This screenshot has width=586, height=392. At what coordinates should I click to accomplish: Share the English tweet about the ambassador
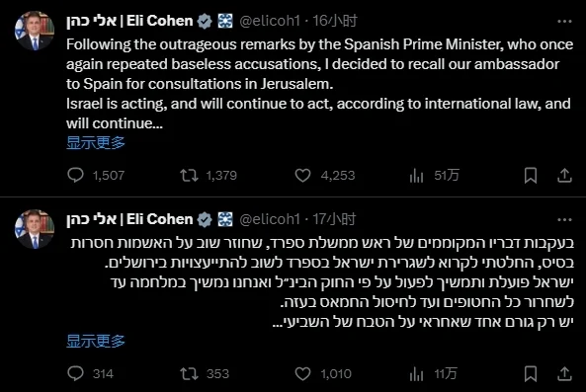pos(564,175)
